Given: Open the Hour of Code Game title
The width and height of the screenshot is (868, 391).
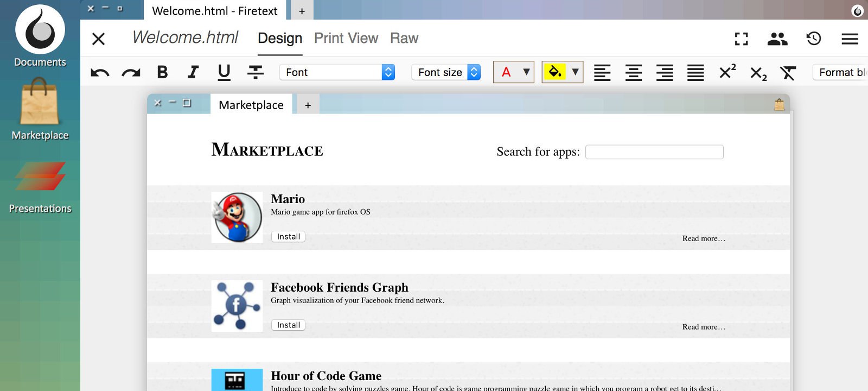Looking at the screenshot, I should tap(326, 376).
